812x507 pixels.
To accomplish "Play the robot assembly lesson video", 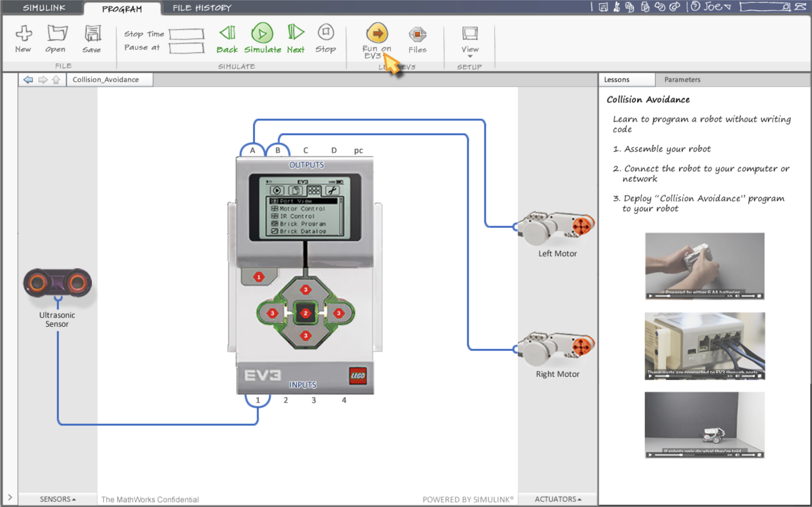I will pyautogui.click(x=650, y=296).
